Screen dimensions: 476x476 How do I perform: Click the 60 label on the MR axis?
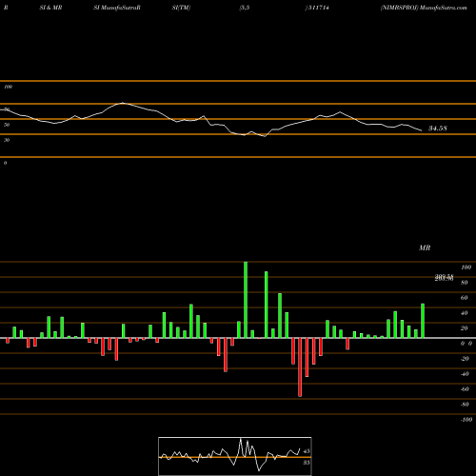465,298
